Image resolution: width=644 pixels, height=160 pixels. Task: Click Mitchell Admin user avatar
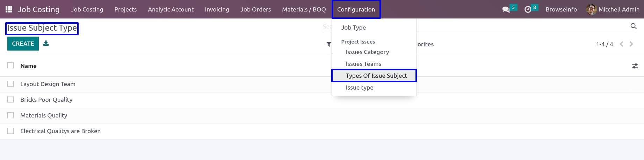point(591,9)
